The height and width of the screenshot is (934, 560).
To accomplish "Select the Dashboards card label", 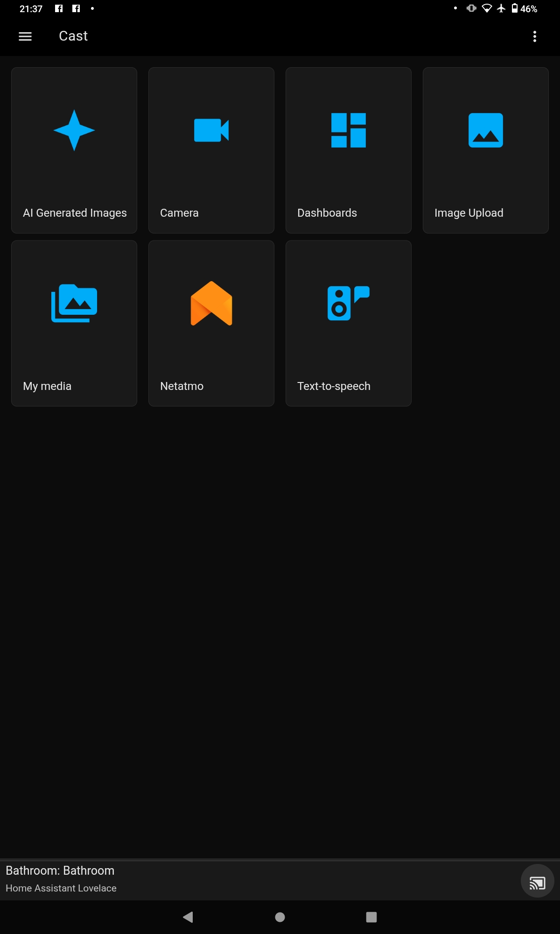I will [327, 213].
